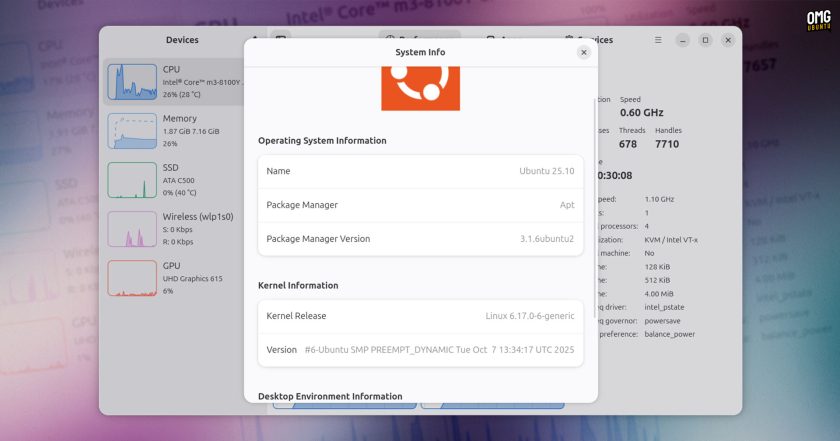Close the System Info dialog
This screenshot has height=441, width=840.
click(583, 52)
